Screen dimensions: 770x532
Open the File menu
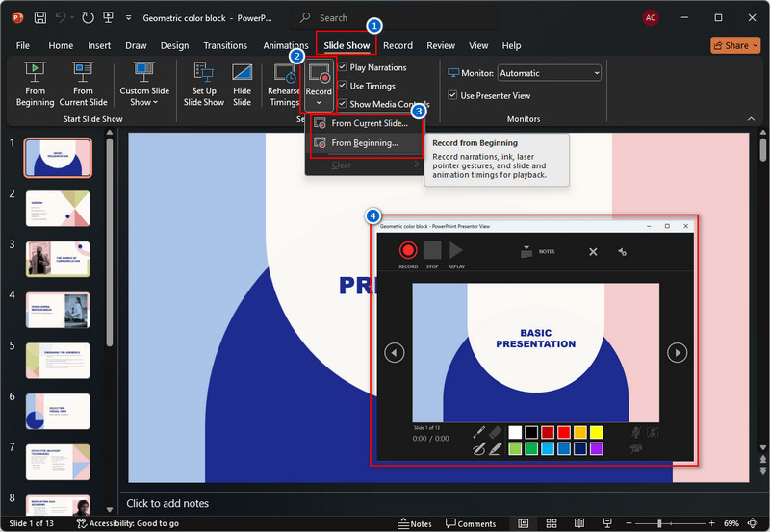[x=22, y=45]
